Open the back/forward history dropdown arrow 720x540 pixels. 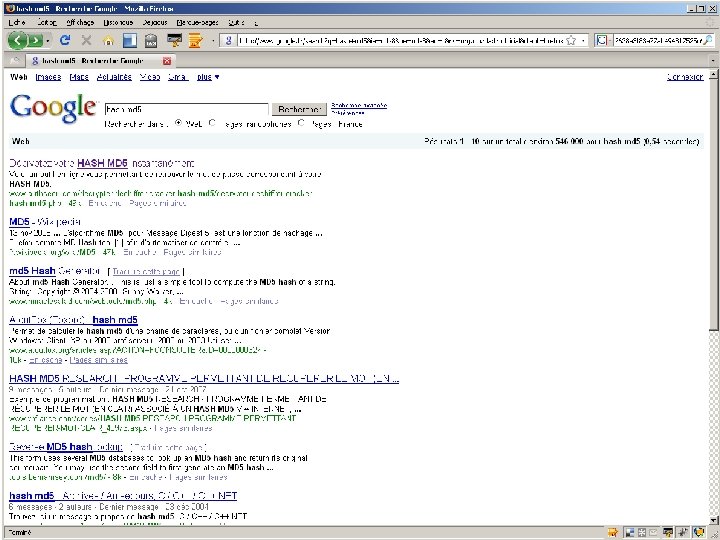[x=48, y=41]
